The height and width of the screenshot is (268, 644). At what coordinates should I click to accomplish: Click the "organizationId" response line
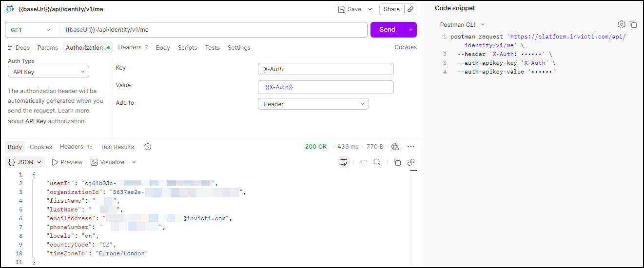[x=146, y=192]
